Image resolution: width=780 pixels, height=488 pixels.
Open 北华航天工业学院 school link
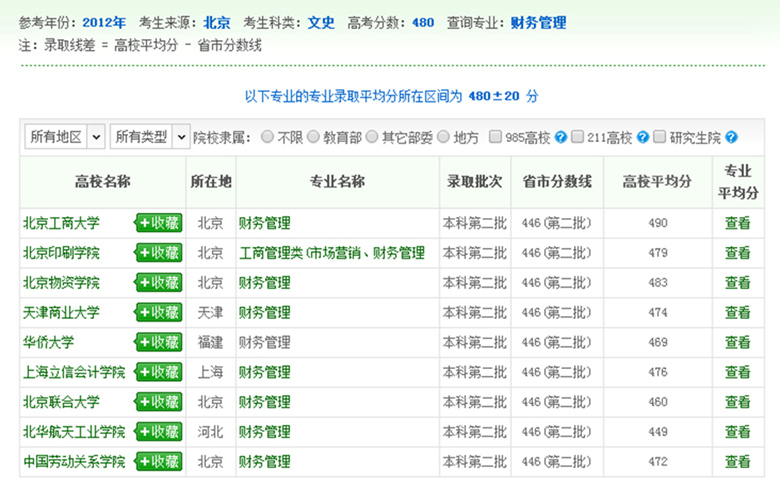point(74,432)
